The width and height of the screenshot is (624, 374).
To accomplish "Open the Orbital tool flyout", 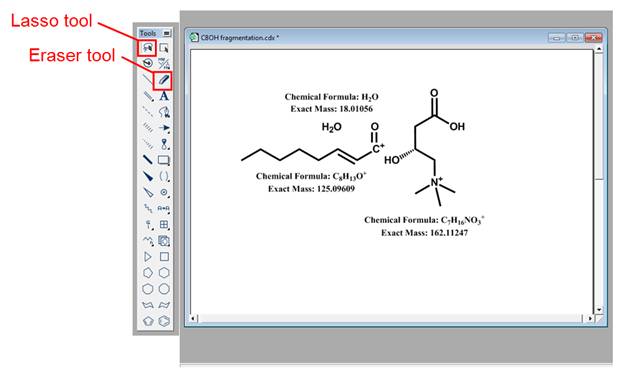I will pos(164,192).
